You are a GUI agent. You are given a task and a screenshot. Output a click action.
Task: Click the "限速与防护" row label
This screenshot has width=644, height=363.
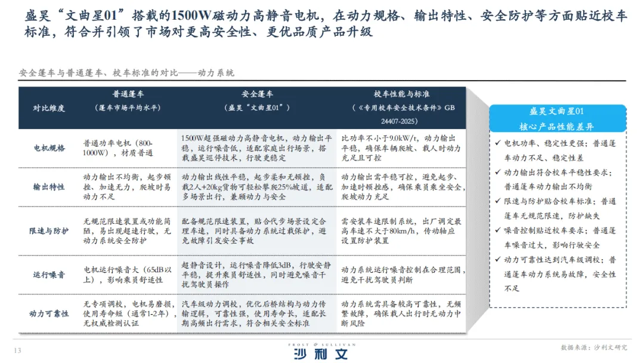pyautogui.click(x=49, y=231)
